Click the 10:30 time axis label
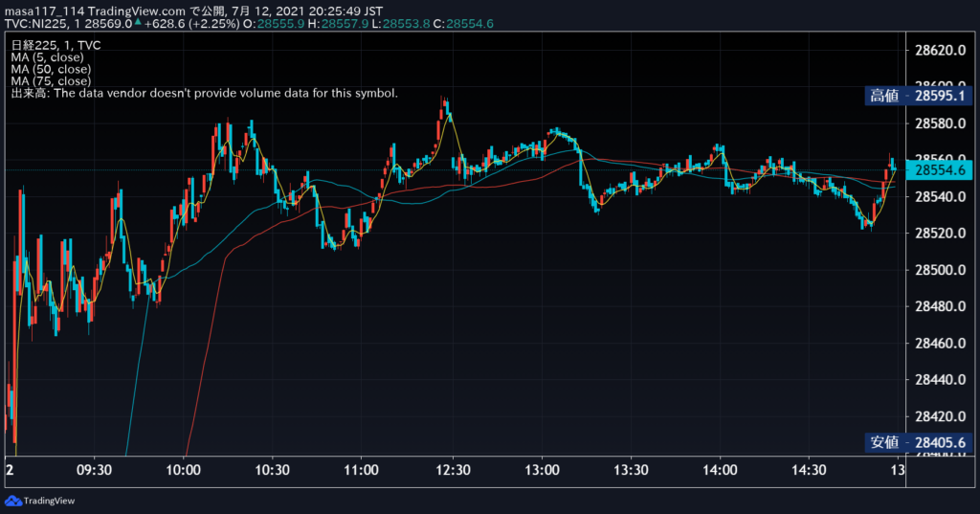This screenshot has height=514, width=980. tap(273, 470)
